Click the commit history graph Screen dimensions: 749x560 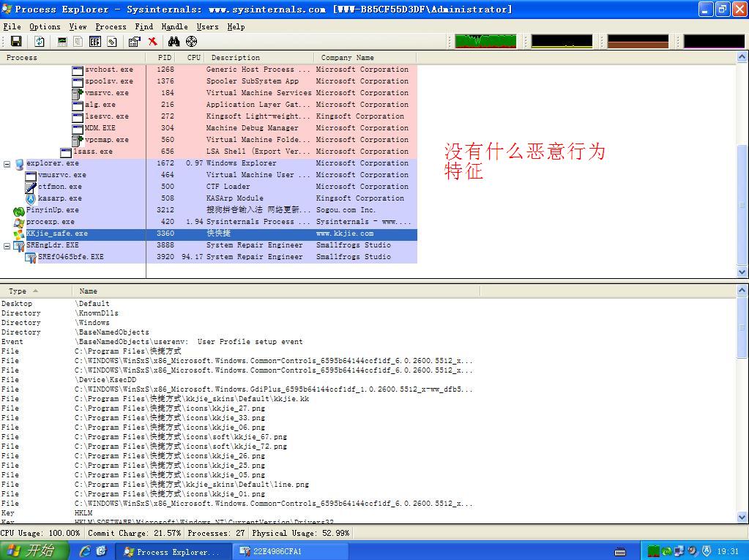tap(562, 42)
